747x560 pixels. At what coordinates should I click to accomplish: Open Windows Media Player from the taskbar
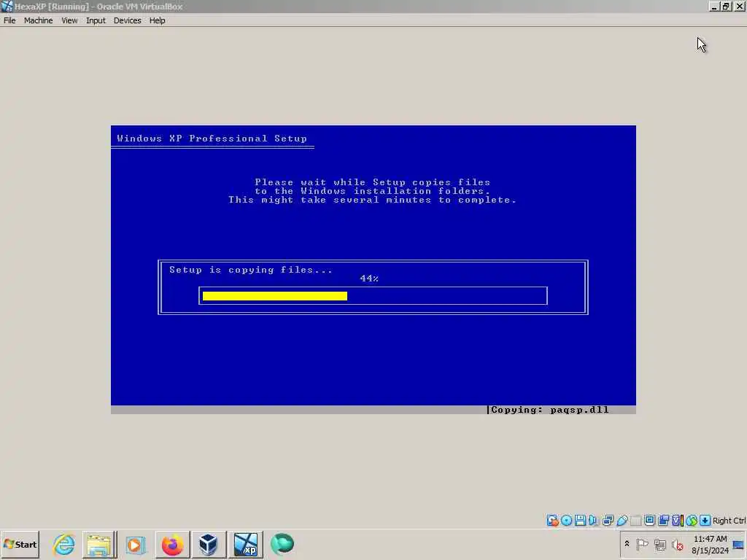[135, 544]
